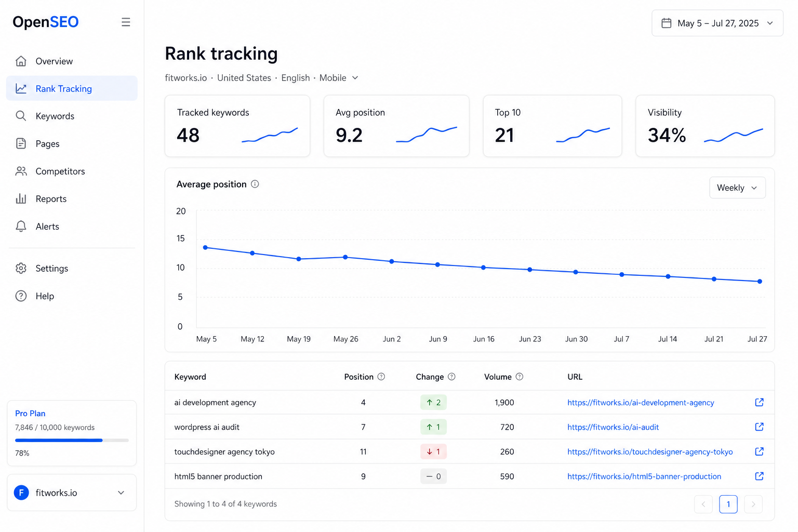798x532 pixels.
Task: Click the 1,900 volume value
Action: [504, 403]
